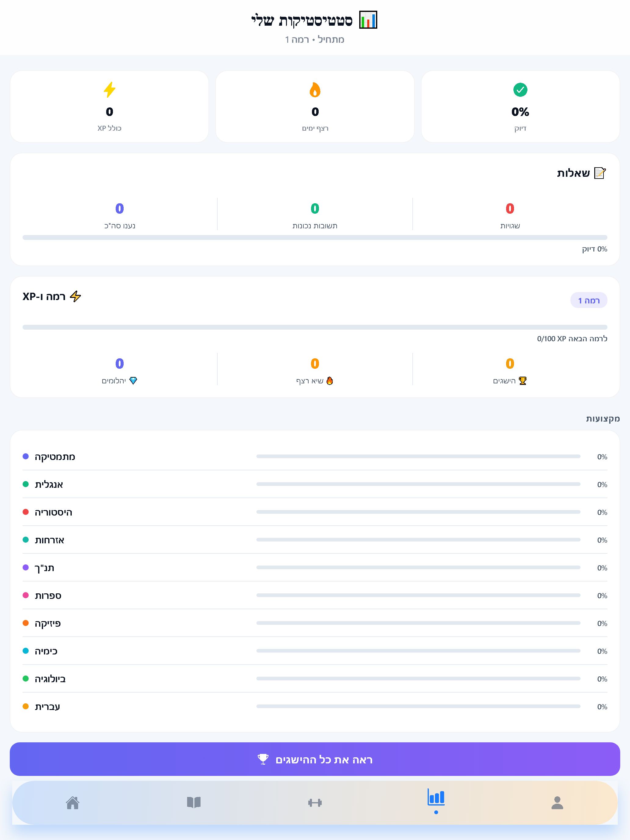Screen dimensions: 630x840
Task: Select the פיזיקה subject row
Action: tap(315, 623)
